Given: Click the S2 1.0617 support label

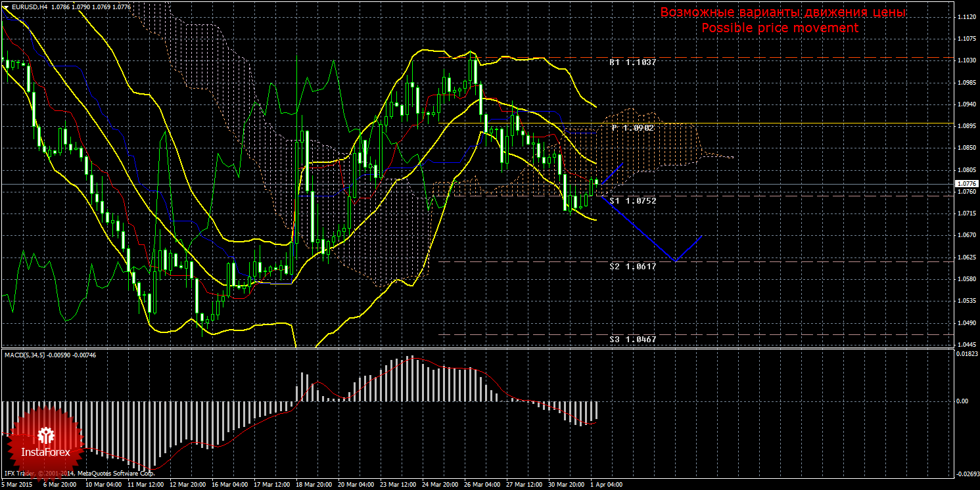Looking at the screenshot, I should pos(632,266).
